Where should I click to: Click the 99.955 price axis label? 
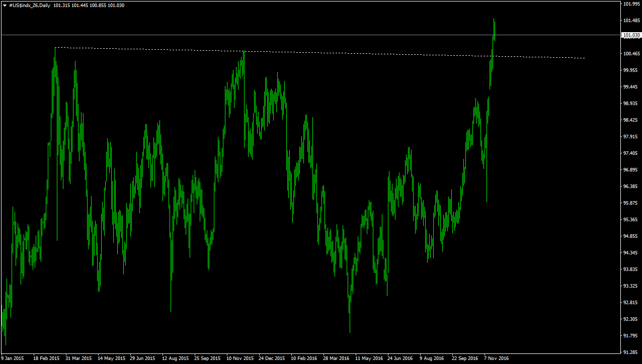click(x=631, y=70)
